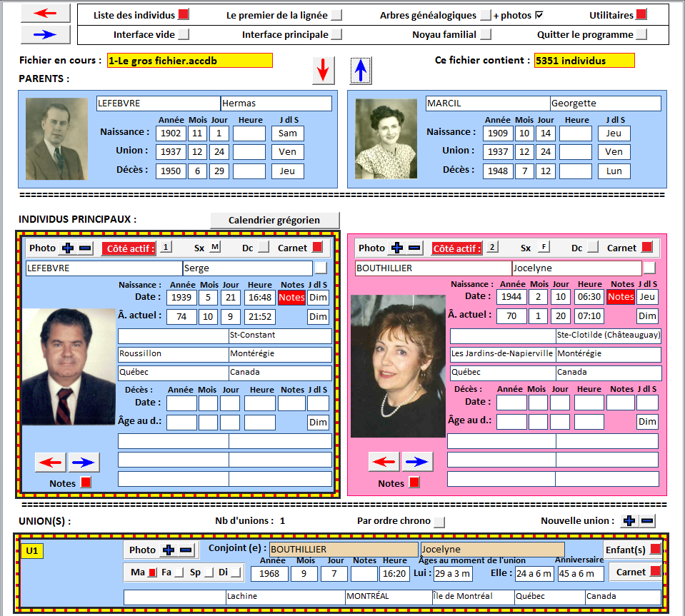Click the Lachine union place field

pos(285,596)
